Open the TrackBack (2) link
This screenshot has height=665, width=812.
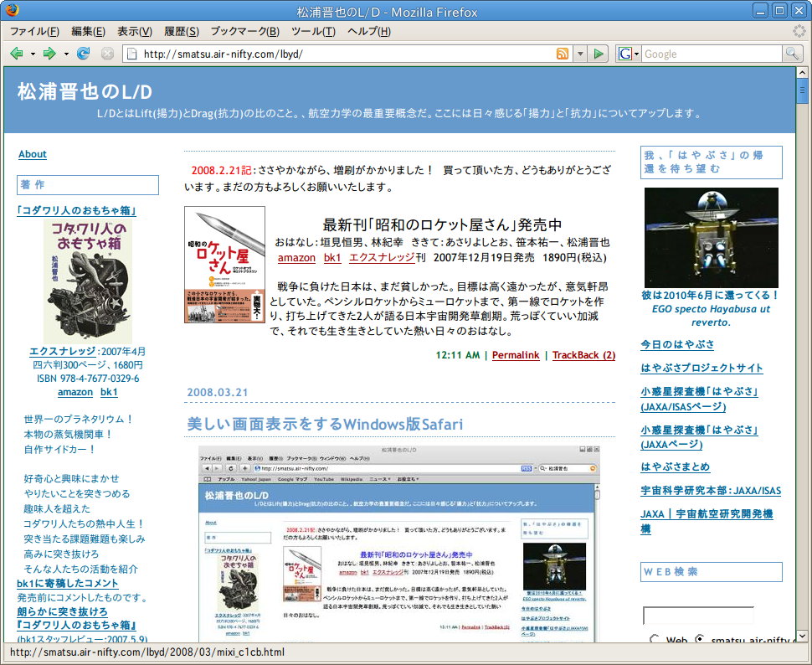(x=583, y=355)
